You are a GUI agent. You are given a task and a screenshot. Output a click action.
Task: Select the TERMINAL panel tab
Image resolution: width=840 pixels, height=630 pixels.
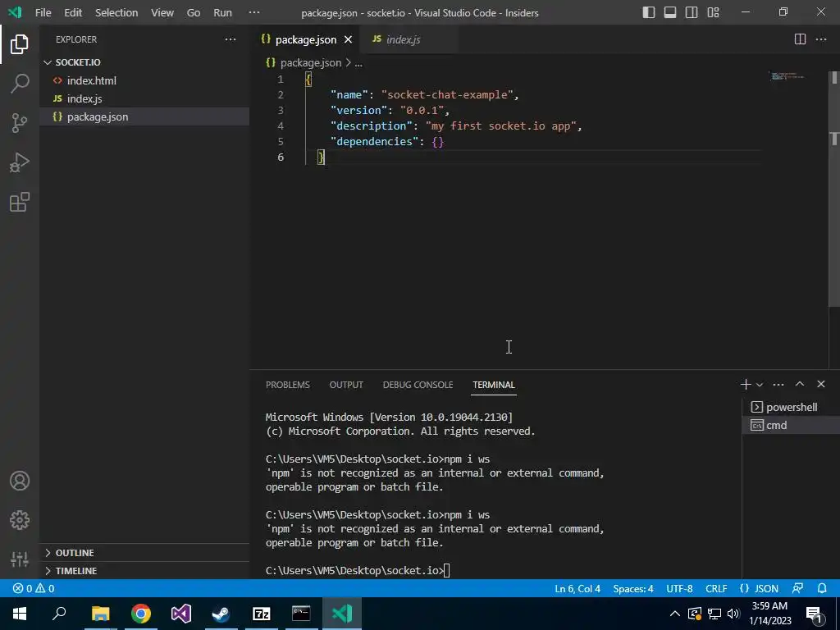click(493, 385)
